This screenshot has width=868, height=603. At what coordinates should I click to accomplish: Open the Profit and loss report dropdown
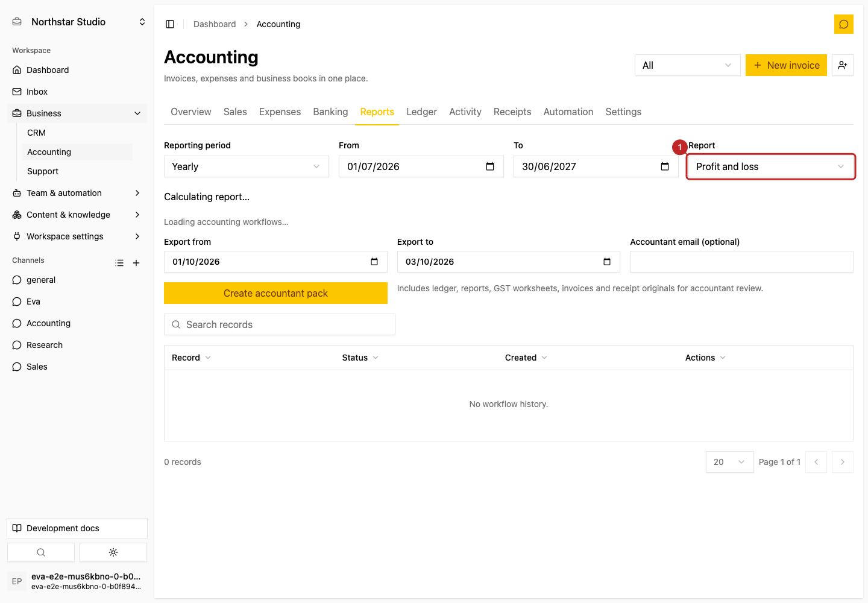(x=771, y=166)
